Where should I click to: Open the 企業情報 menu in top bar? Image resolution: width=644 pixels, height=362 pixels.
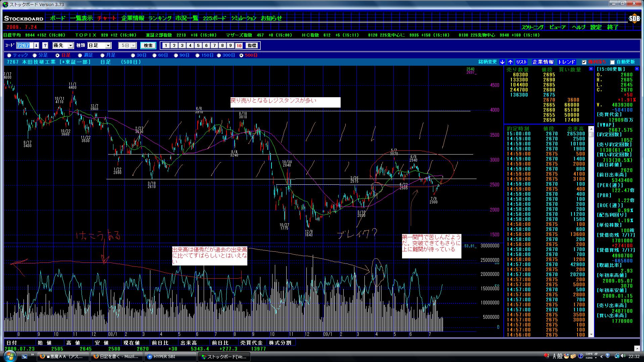[133, 18]
